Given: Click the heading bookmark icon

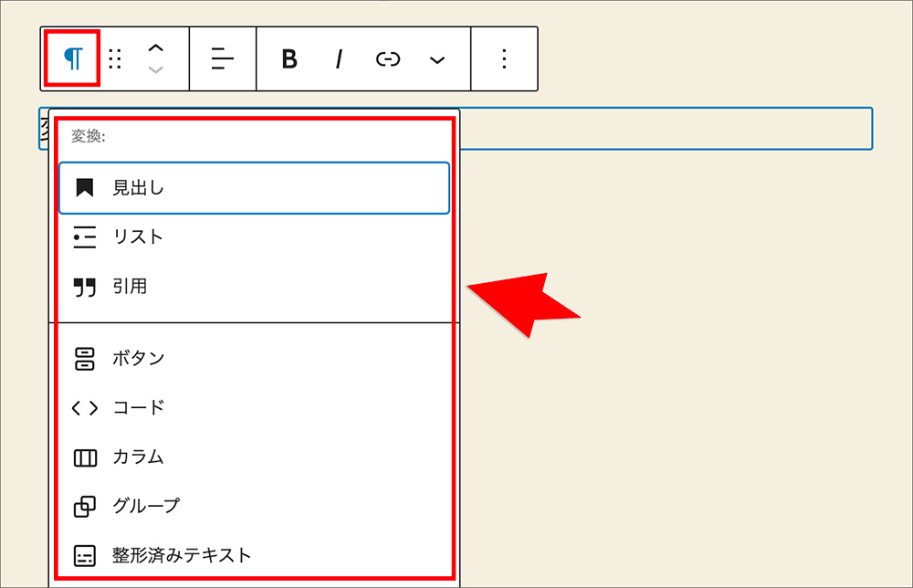Looking at the screenshot, I should [x=85, y=188].
